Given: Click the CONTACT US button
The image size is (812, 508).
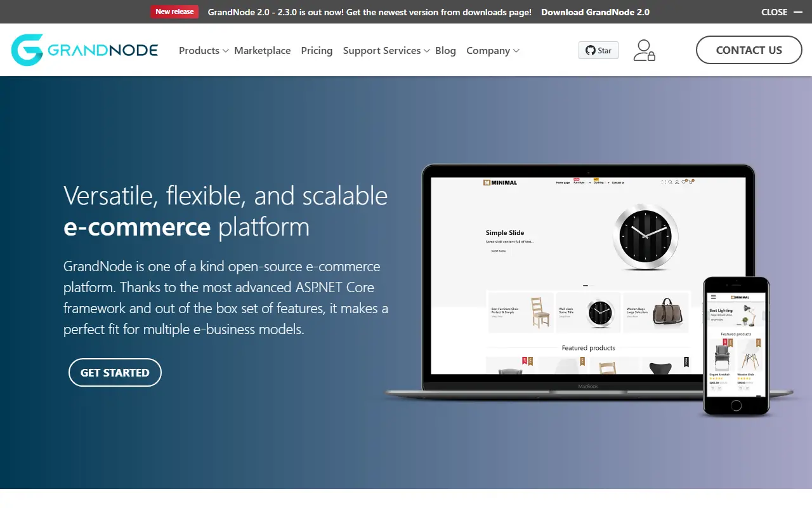Looking at the screenshot, I should (749, 50).
